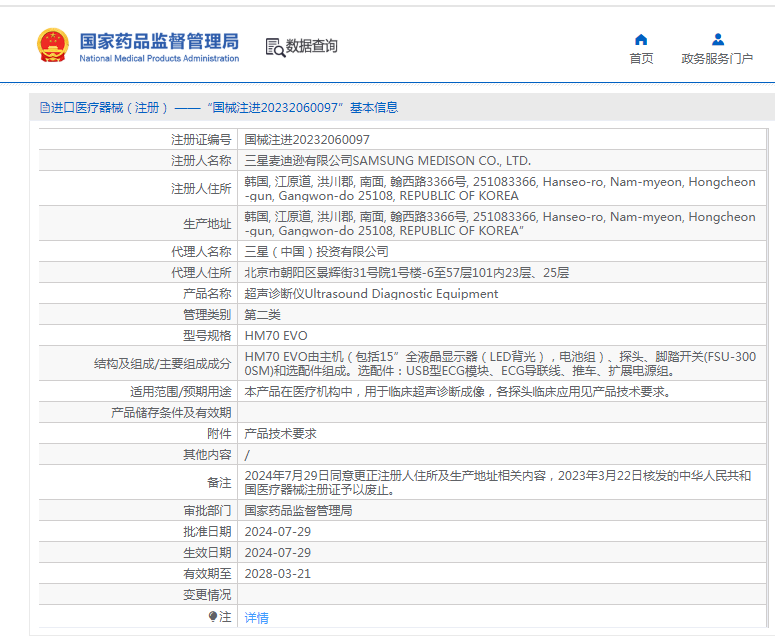The image size is (775, 638).
Task: Select the 第二类 category value
Action: pos(262,315)
